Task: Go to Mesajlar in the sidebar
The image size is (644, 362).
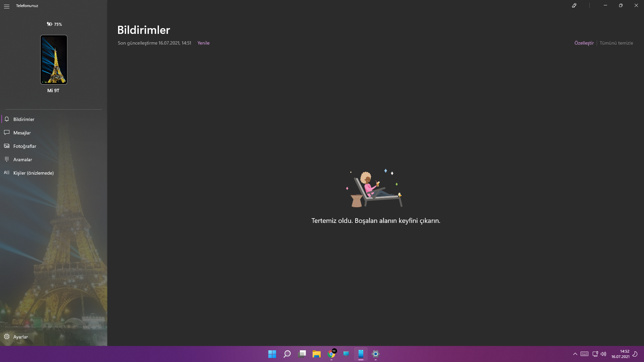Action: [x=54, y=133]
